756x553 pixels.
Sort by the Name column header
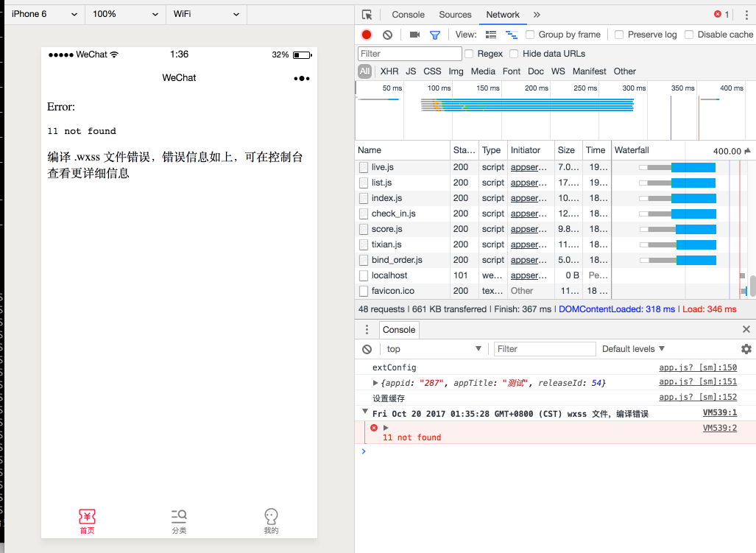[402, 150]
